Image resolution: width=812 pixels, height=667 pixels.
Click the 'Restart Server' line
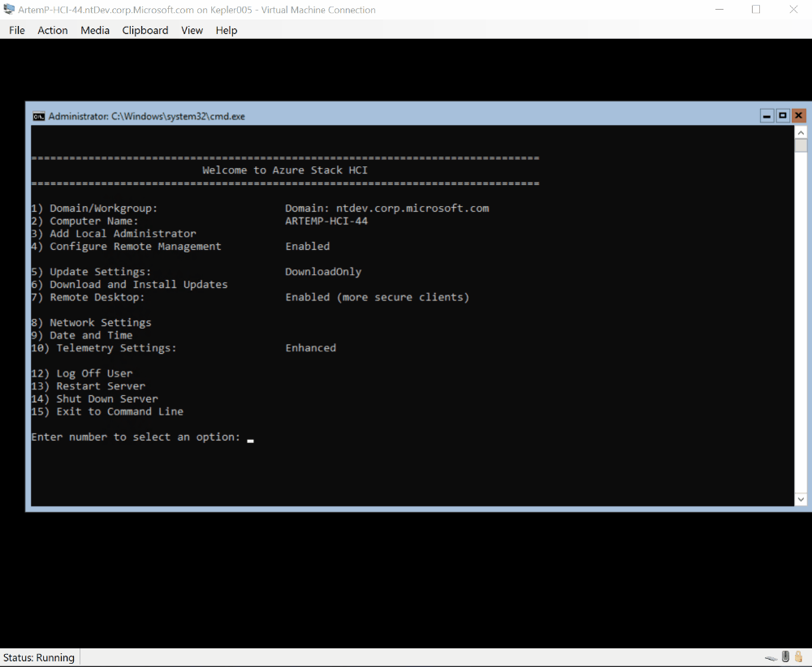coord(88,386)
